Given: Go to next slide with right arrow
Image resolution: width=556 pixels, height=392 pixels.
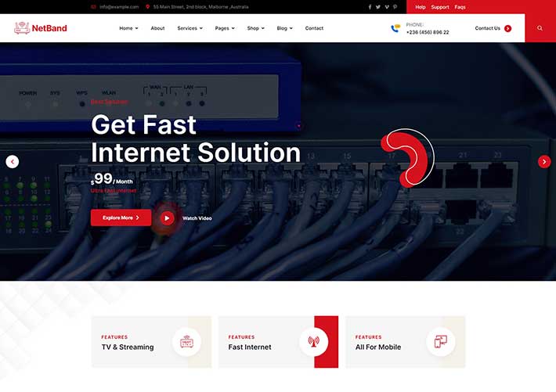Looking at the screenshot, I should point(544,162).
